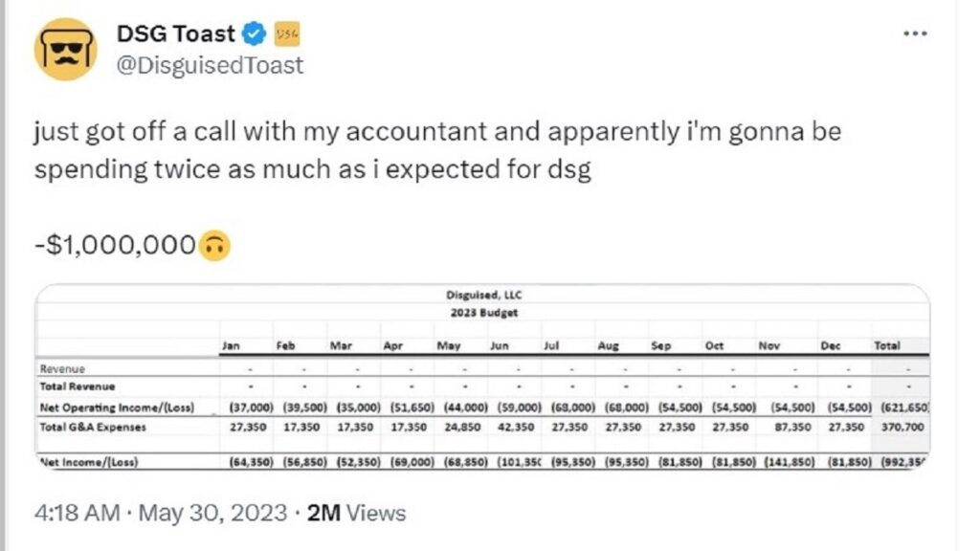
Task: Open the DSG Toast profile avatar
Action: (x=66, y=48)
